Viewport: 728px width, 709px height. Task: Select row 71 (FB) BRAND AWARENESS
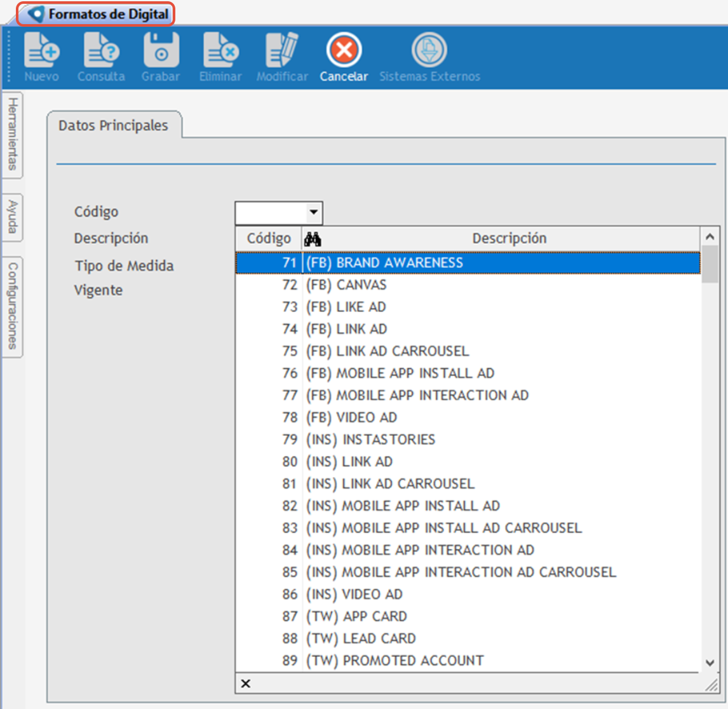pyautogui.click(x=468, y=263)
